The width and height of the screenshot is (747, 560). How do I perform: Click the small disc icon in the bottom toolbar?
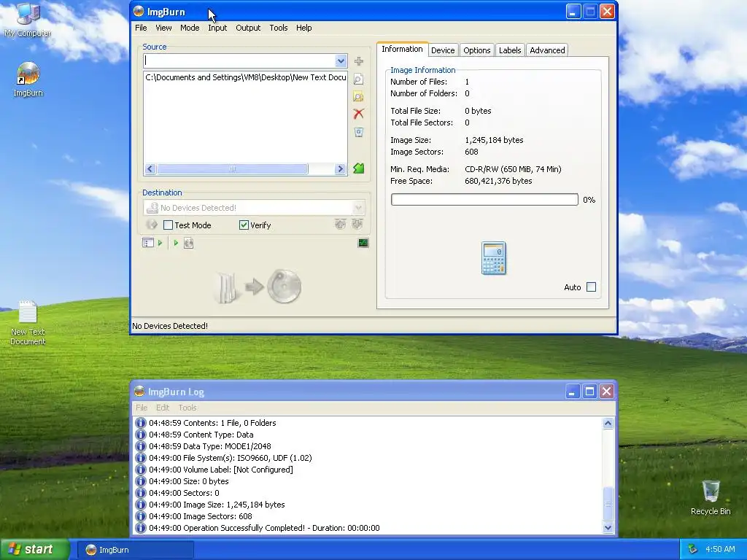pos(189,243)
